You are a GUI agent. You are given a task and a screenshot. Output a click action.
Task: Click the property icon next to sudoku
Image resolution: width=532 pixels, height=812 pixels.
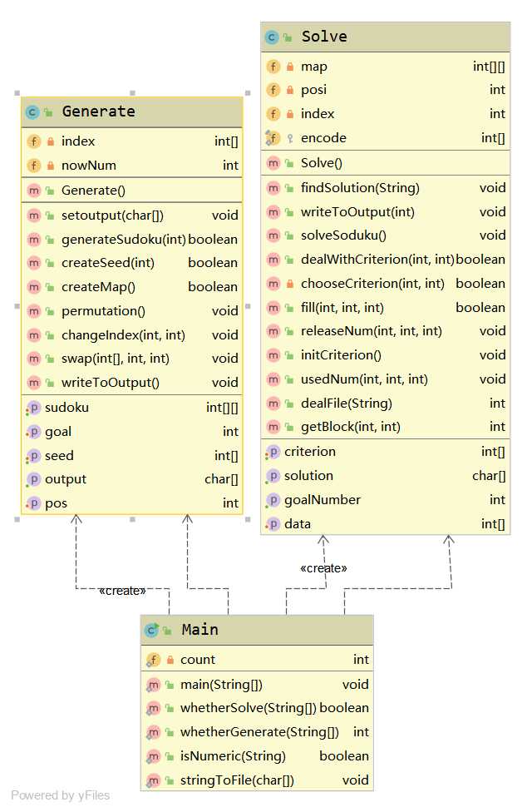pos(33,408)
